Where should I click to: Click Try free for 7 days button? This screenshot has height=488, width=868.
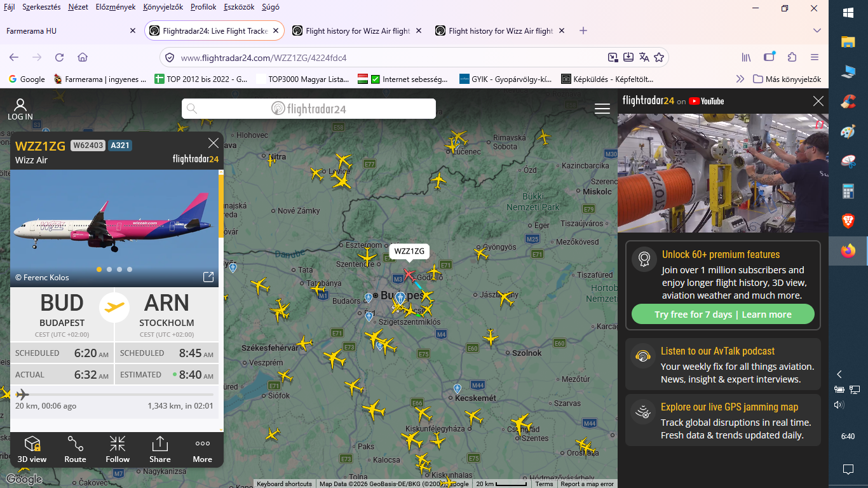tap(723, 315)
